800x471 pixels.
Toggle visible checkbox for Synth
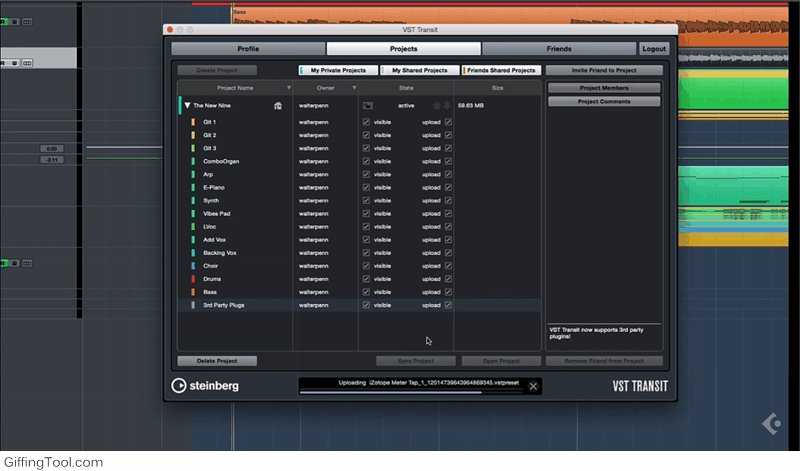tap(366, 201)
